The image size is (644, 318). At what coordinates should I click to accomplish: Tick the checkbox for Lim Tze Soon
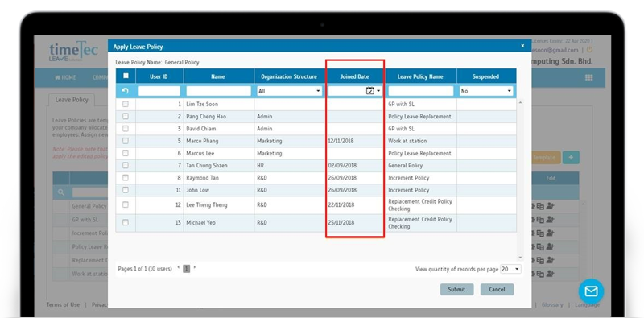(126, 105)
